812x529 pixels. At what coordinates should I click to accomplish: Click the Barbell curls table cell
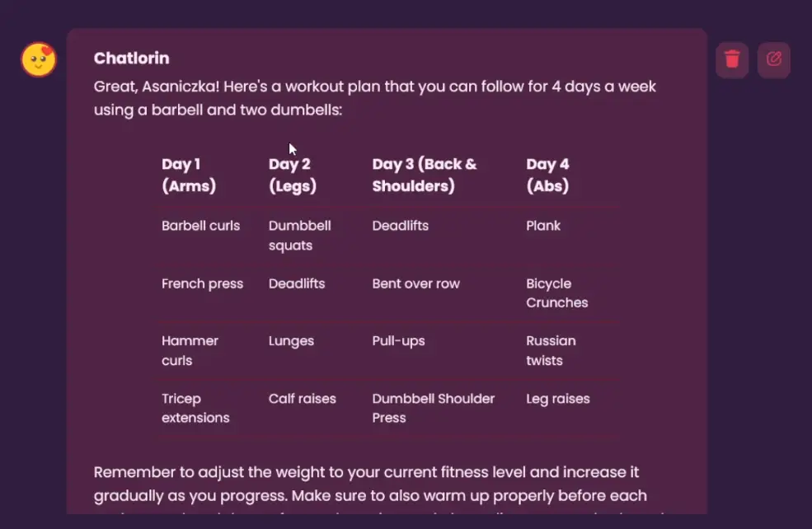click(200, 226)
